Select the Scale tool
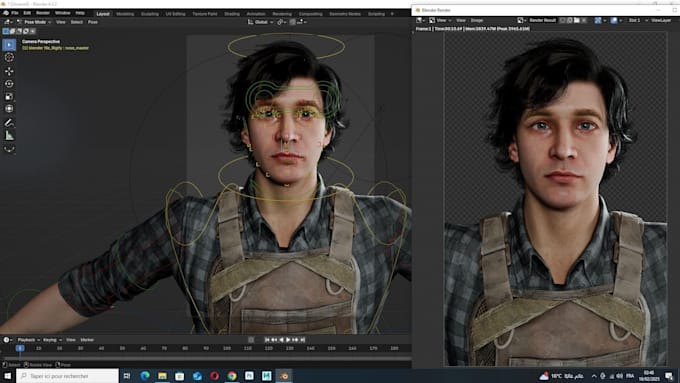 pos(9,97)
